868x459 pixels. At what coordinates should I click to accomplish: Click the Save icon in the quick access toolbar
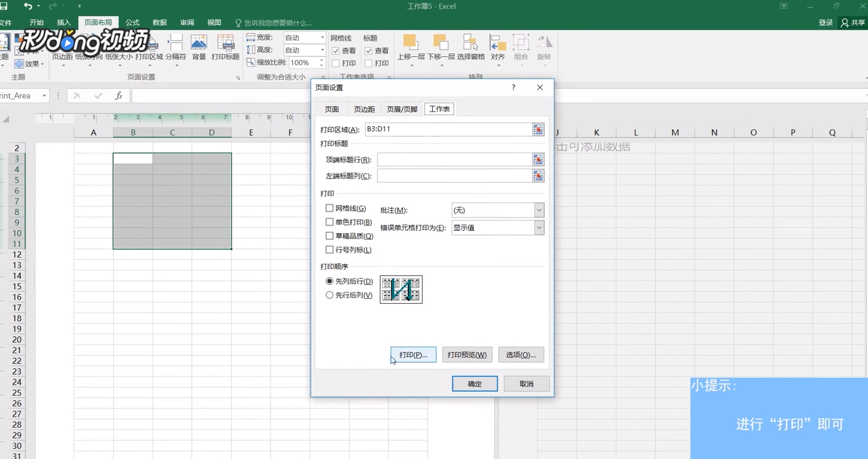[3, 6]
